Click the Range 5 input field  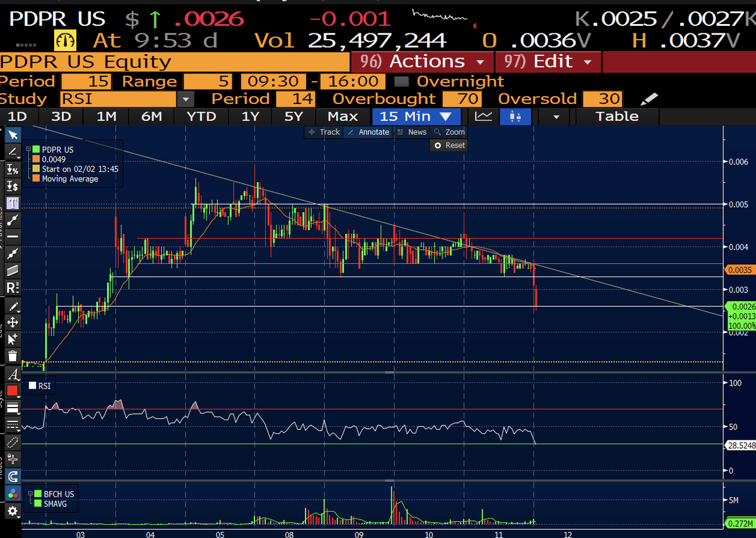click(x=209, y=81)
